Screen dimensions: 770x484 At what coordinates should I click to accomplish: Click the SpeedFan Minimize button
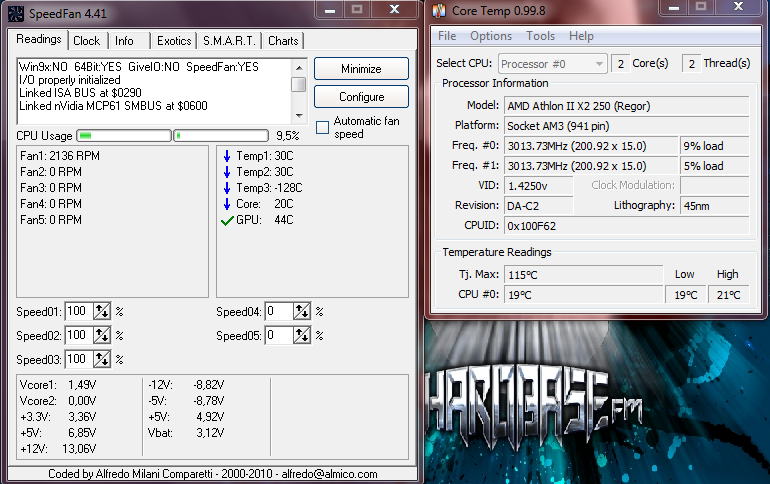pyautogui.click(x=361, y=69)
